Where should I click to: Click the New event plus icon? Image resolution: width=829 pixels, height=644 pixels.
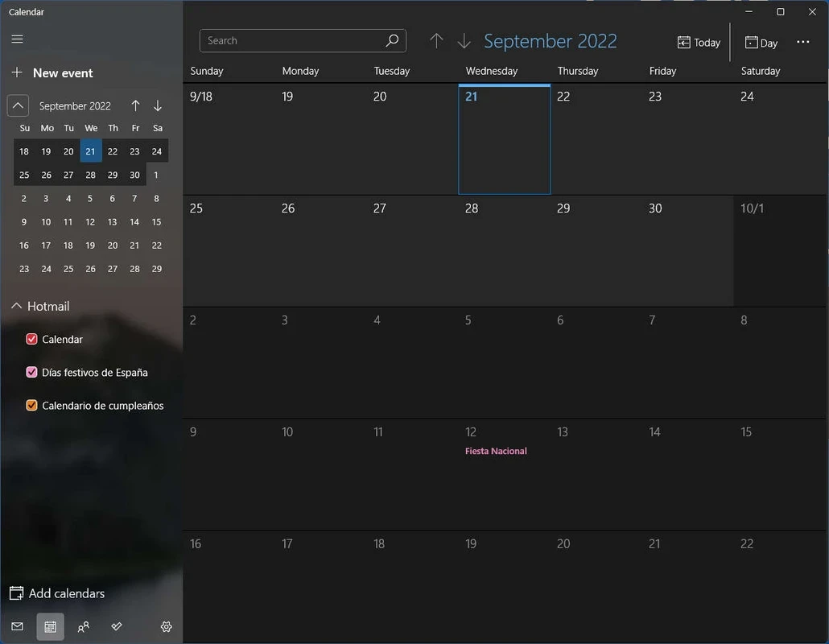coord(17,72)
